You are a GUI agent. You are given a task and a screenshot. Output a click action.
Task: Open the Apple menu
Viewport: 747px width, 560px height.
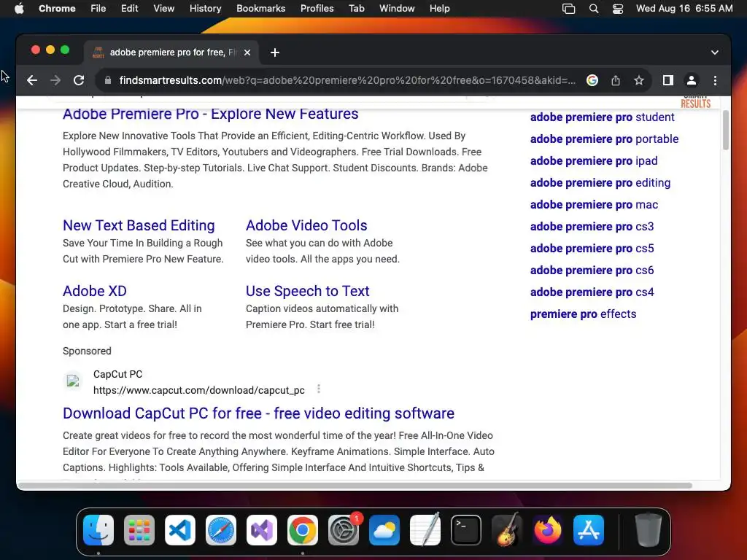click(x=19, y=9)
